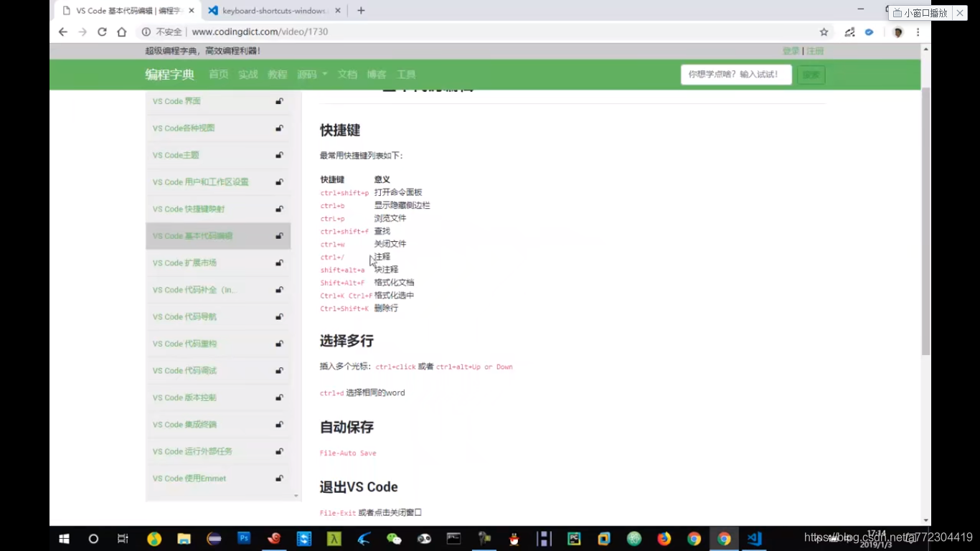Open 实战 in the navigation bar
980x551 pixels.
(248, 75)
